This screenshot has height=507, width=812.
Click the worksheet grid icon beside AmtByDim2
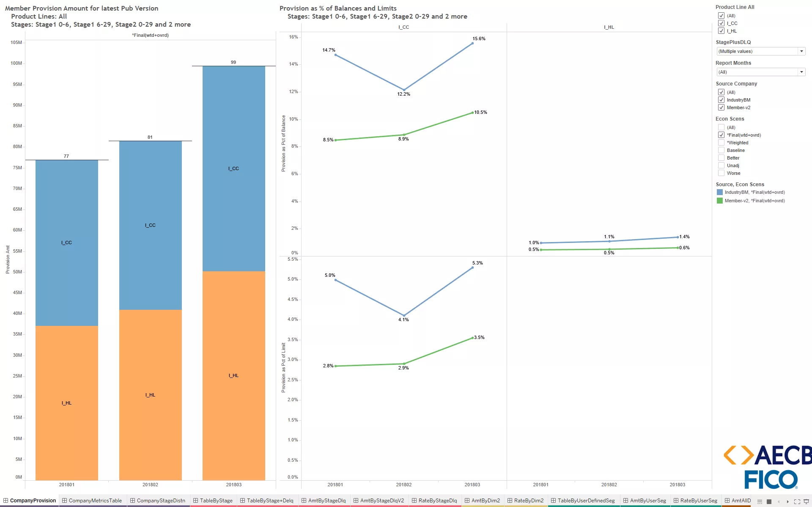click(x=469, y=500)
